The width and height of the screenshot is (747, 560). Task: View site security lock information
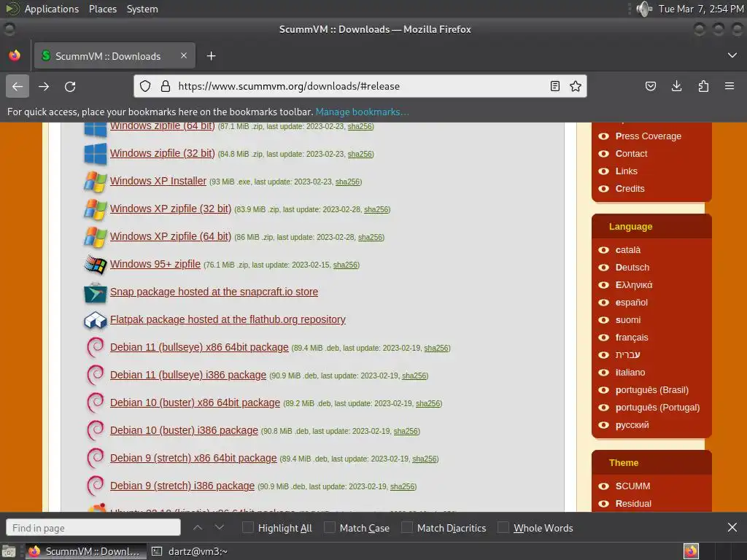point(166,86)
